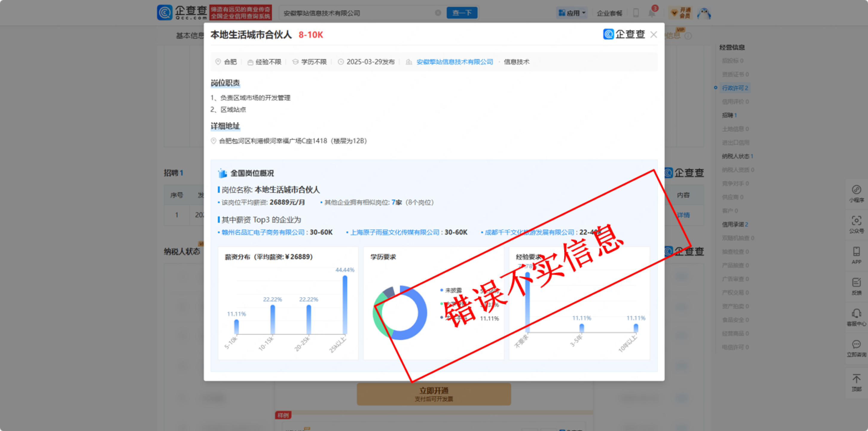The image size is (868, 431).
Task: Open 企业套餐 in the top bar
Action: (x=609, y=13)
